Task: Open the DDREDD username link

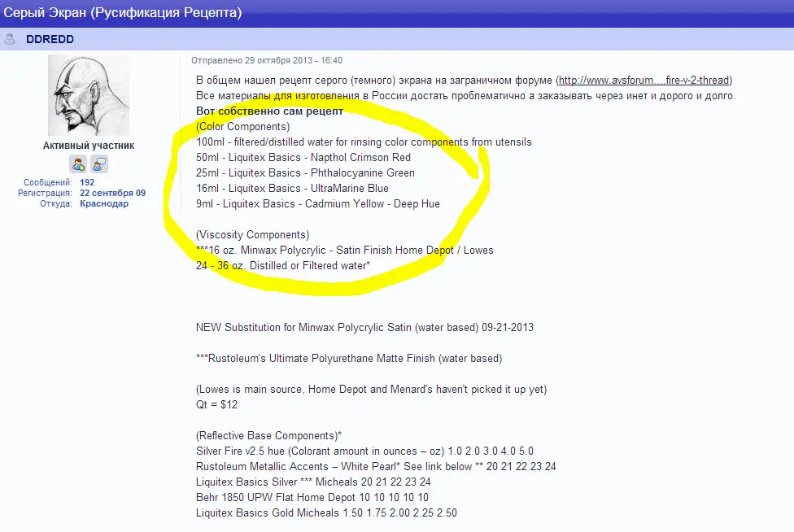Action: (50, 39)
